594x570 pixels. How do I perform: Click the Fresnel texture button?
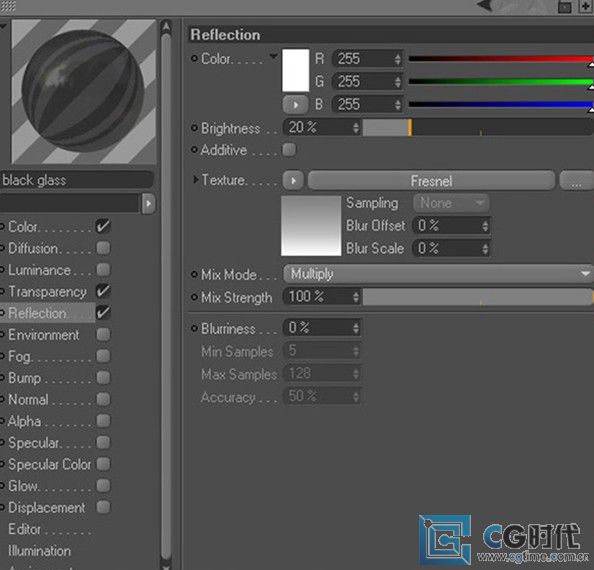pos(431,181)
